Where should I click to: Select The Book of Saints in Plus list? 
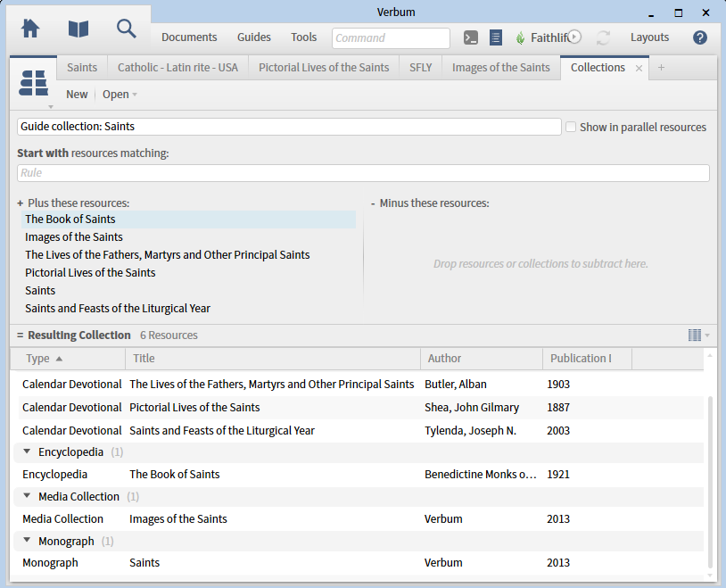tap(188, 219)
